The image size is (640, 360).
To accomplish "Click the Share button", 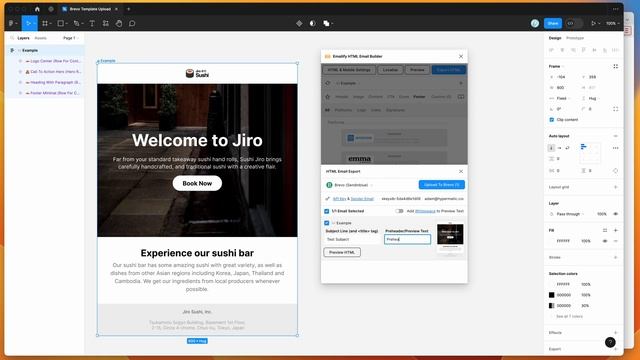I will [x=553, y=23].
